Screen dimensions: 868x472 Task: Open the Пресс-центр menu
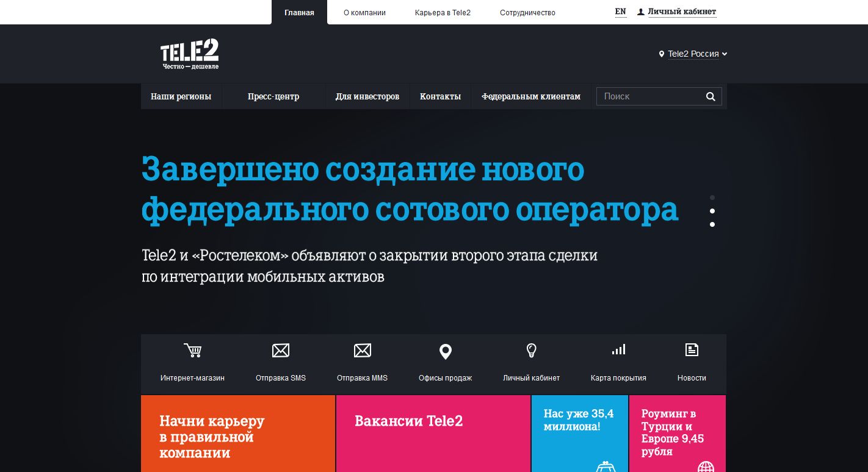click(273, 96)
